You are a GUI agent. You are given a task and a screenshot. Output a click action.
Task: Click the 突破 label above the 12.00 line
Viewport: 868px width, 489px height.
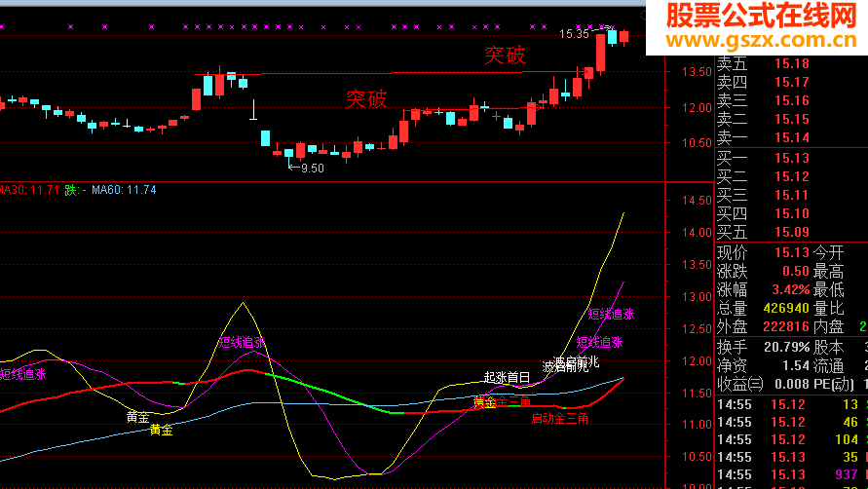[x=366, y=99]
